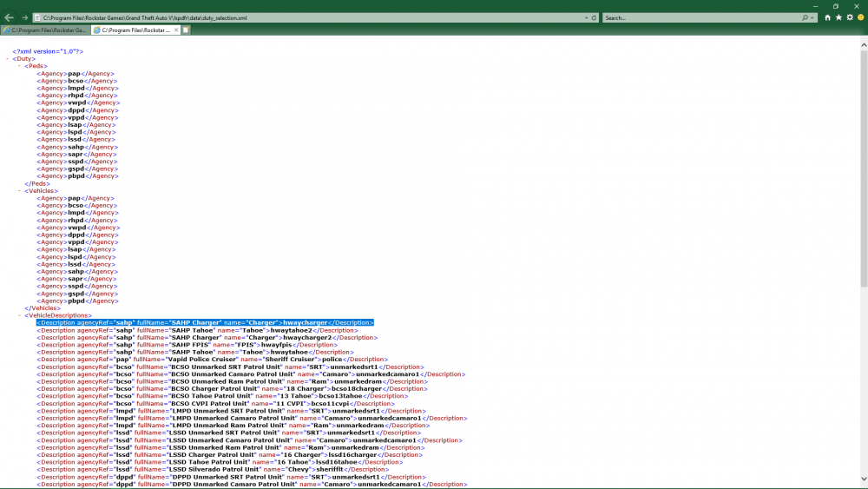This screenshot has height=489, width=868.
Task: Collapse the Vehicles node
Action: click(19, 190)
